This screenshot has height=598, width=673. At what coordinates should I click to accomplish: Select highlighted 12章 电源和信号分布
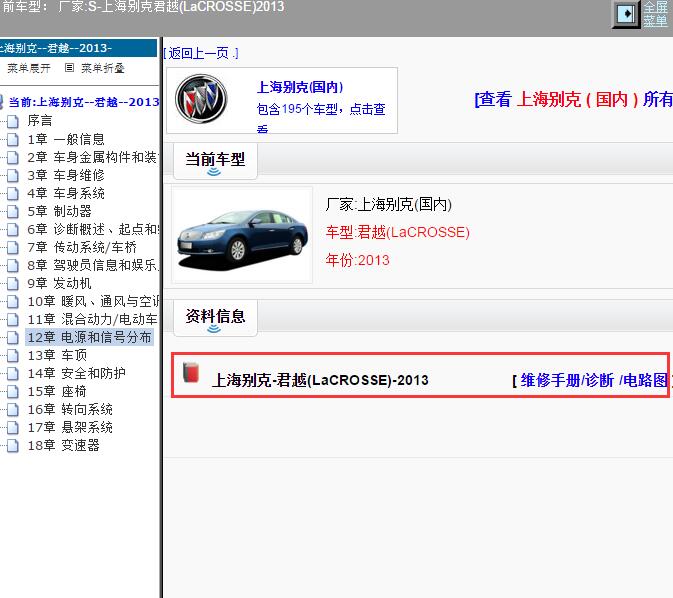click(x=89, y=337)
